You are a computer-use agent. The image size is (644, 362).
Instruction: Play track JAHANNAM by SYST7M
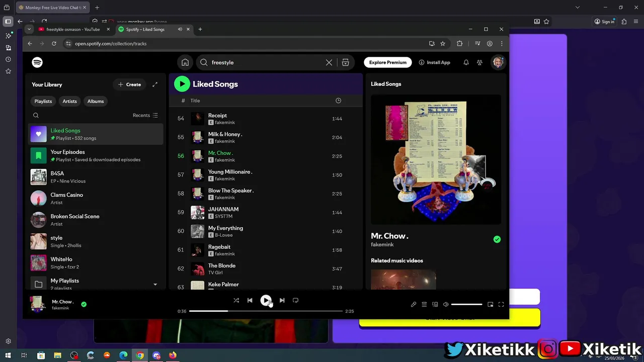pyautogui.click(x=266, y=213)
